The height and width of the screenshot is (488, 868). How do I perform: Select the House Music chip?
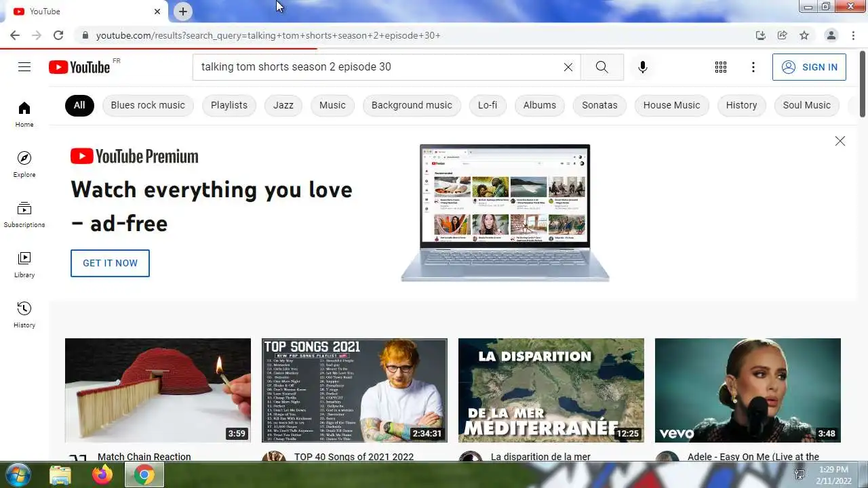pos(671,105)
